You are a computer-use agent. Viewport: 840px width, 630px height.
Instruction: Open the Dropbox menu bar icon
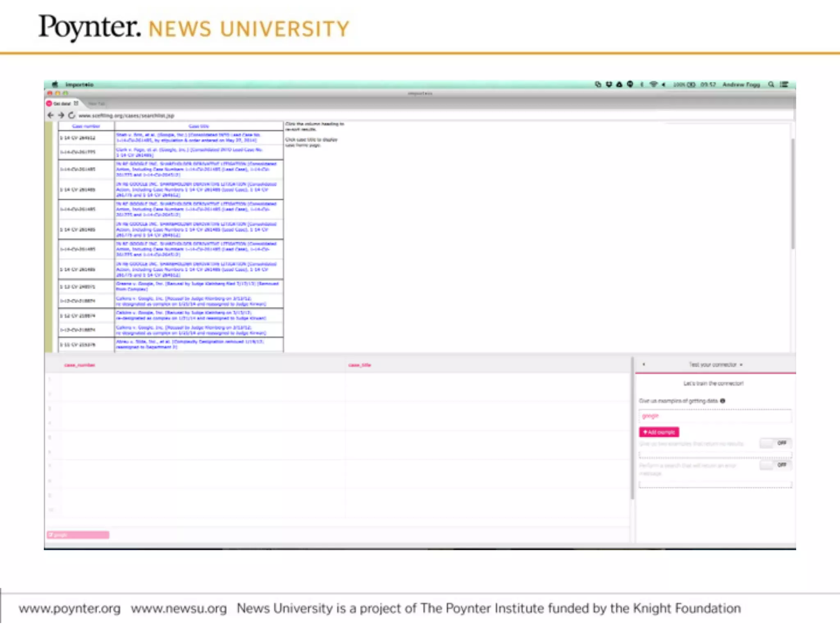tap(609, 84)
